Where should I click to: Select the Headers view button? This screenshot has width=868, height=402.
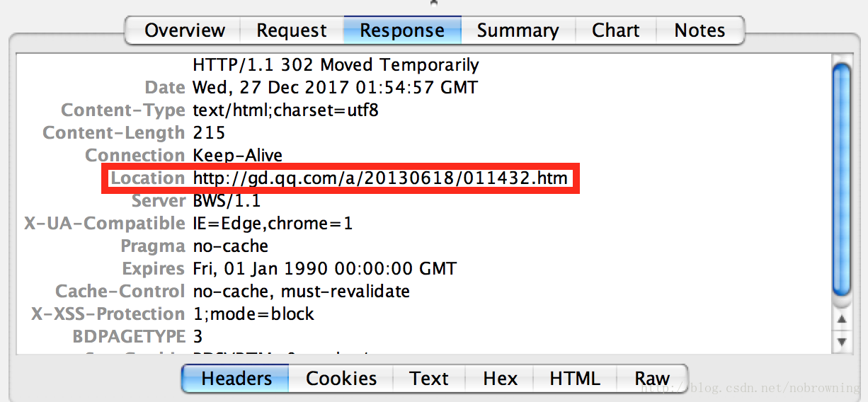(x=236, y=379)
